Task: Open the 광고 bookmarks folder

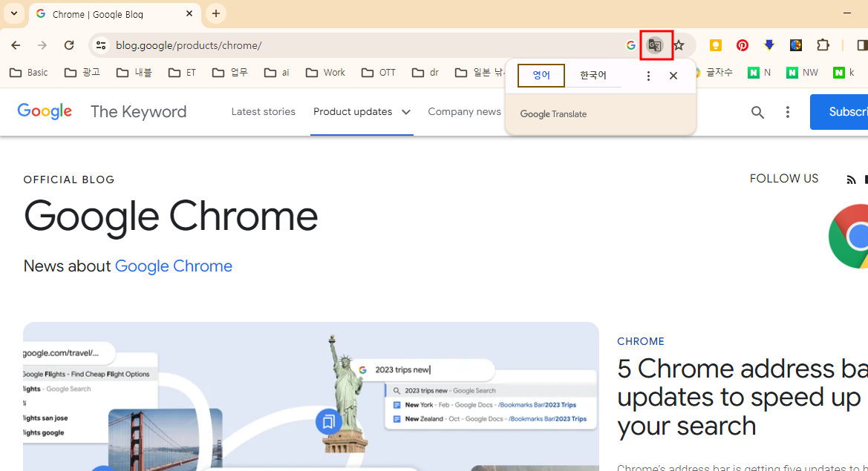Action: coord(82,73)
